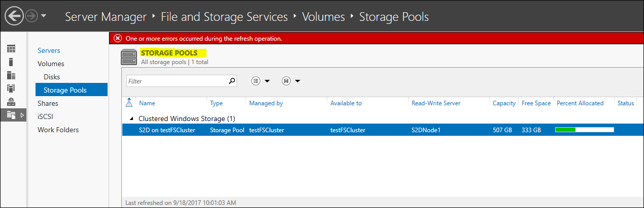Open the save query dropdown

point(291,81)
